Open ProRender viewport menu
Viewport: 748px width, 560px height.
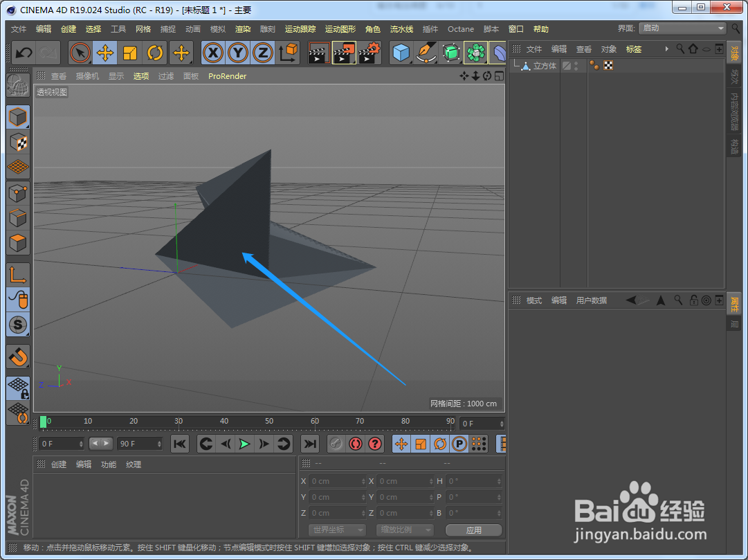(227, 76)
